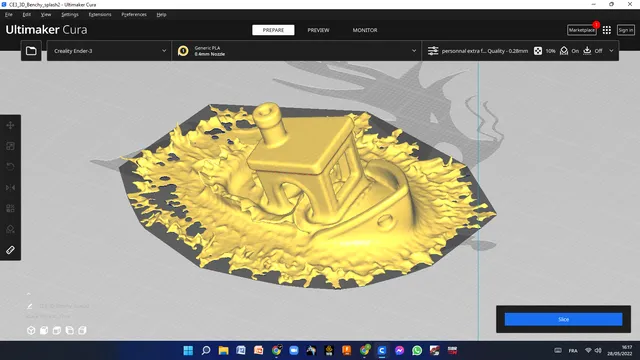
Task: Click the Cura icon in taskbar
Action: pyautogui.click(x=382, y=350)
